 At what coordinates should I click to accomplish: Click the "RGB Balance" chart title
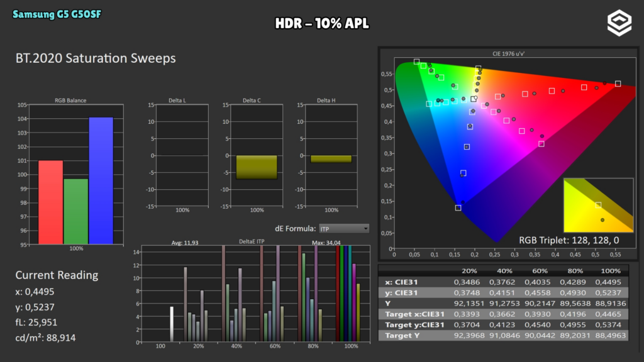point(70,100)
